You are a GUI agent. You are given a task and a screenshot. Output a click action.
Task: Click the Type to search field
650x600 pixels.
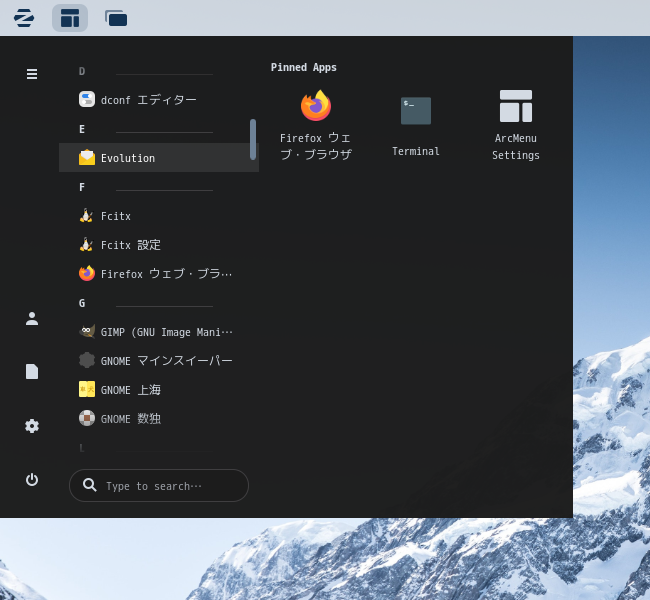[159, 486]
